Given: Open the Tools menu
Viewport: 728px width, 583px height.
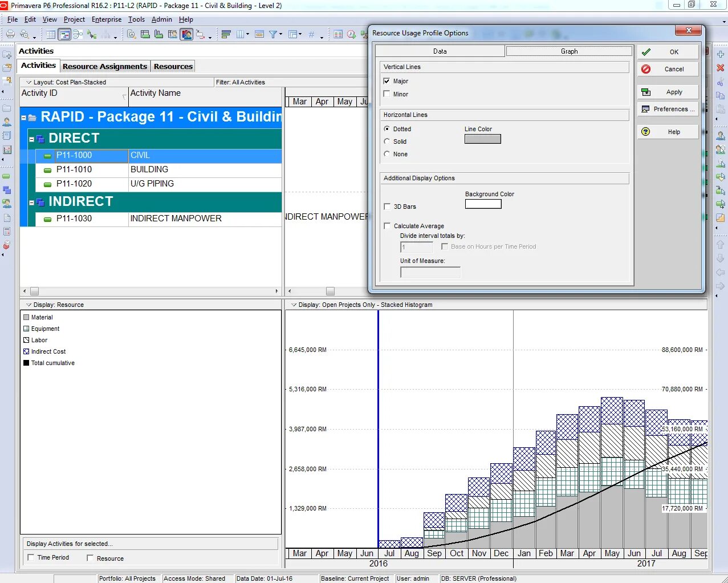Looking at the screenshot, I should tap(136, 19).
